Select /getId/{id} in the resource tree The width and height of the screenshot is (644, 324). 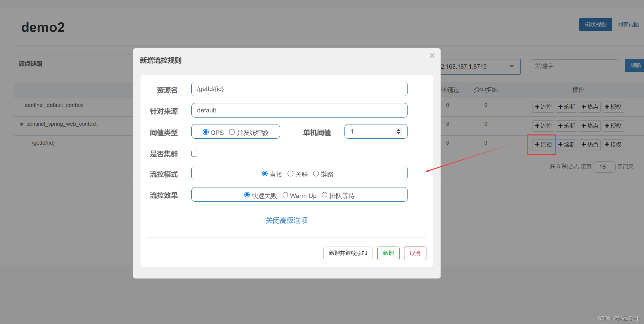click(x=43, y=143)
